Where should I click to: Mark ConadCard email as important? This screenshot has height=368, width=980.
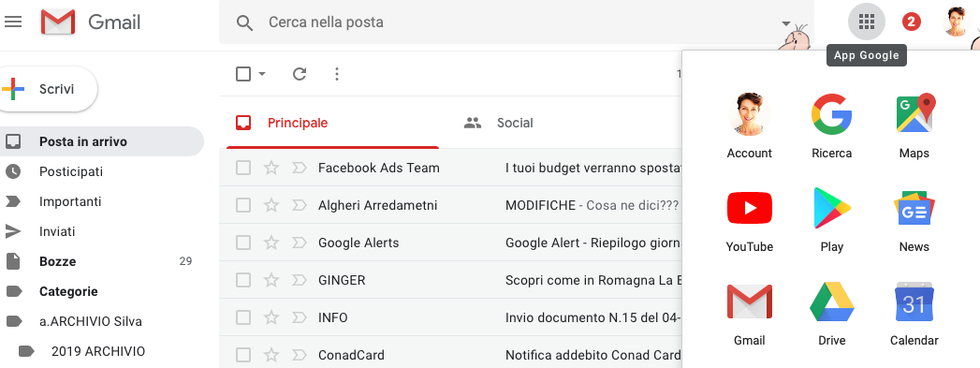coord(300,355)
